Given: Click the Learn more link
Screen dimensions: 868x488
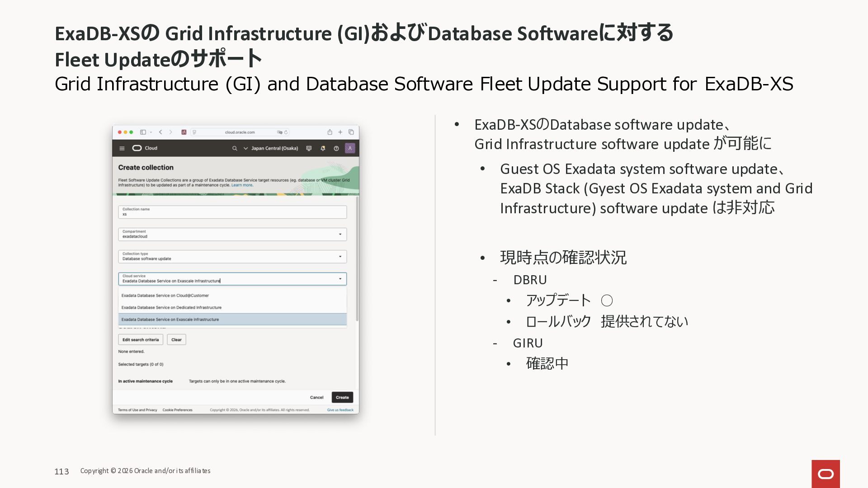Looking at the screenshot, I should point(242,185).
